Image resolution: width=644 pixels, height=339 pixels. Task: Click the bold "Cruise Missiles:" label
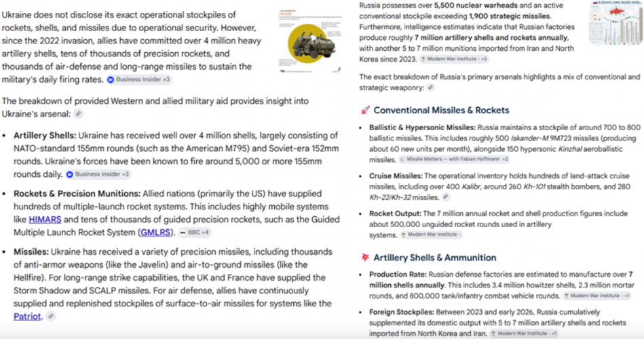396,176
